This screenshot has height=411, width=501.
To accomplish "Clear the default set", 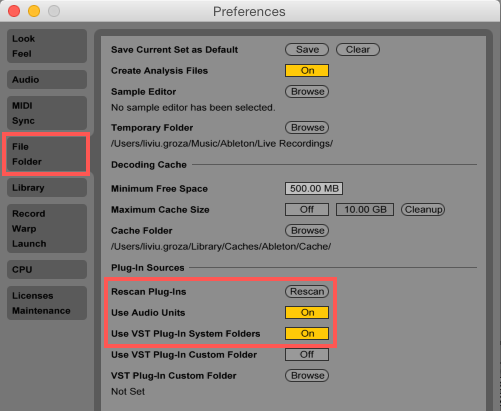I will 358,49.
